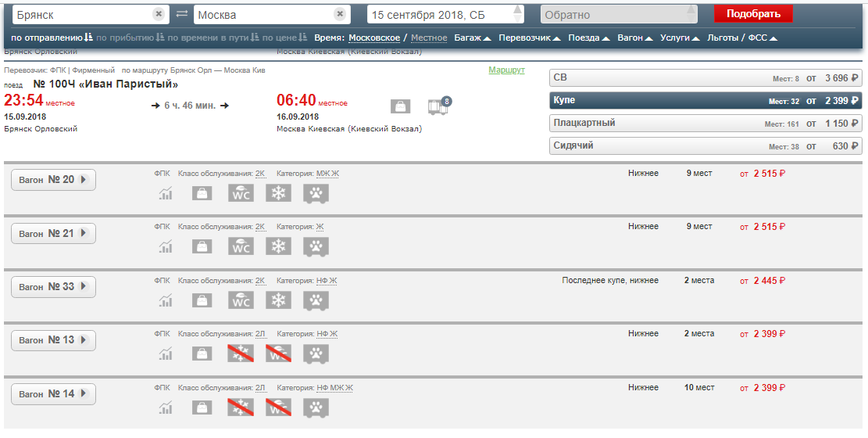
Task: Switch time display to Местное
Action: coord(429,38)
